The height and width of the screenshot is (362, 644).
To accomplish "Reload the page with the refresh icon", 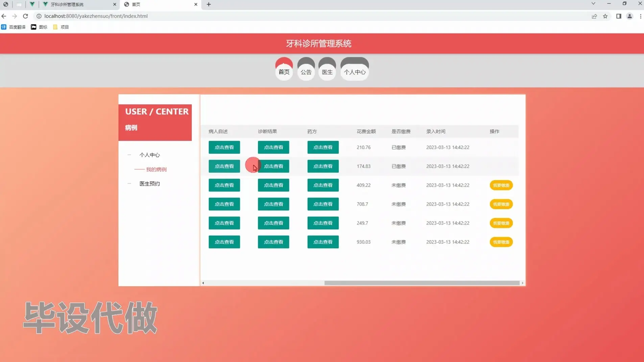I will pyautogui.click(x=25, y=16).
